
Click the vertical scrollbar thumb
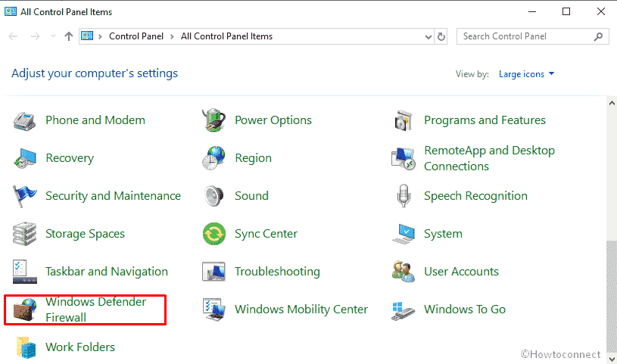point(612,296)
